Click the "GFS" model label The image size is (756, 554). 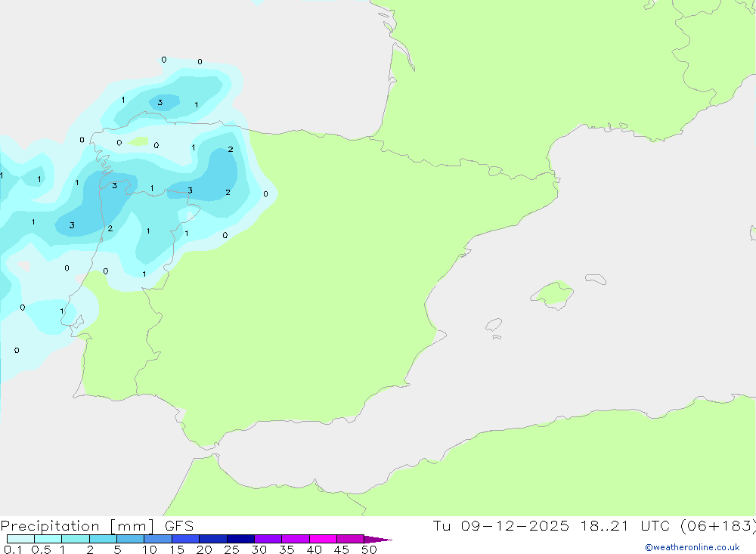[x=179, y=525]
